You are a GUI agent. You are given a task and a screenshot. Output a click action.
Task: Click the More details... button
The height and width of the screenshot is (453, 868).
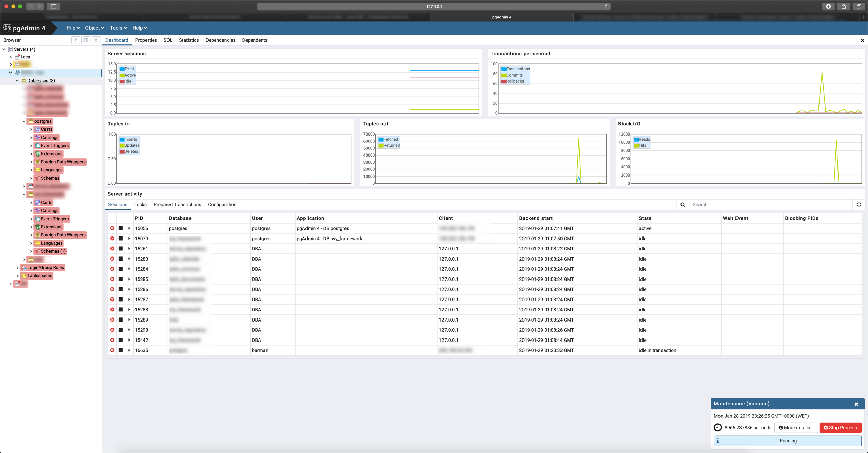[796, 428]
